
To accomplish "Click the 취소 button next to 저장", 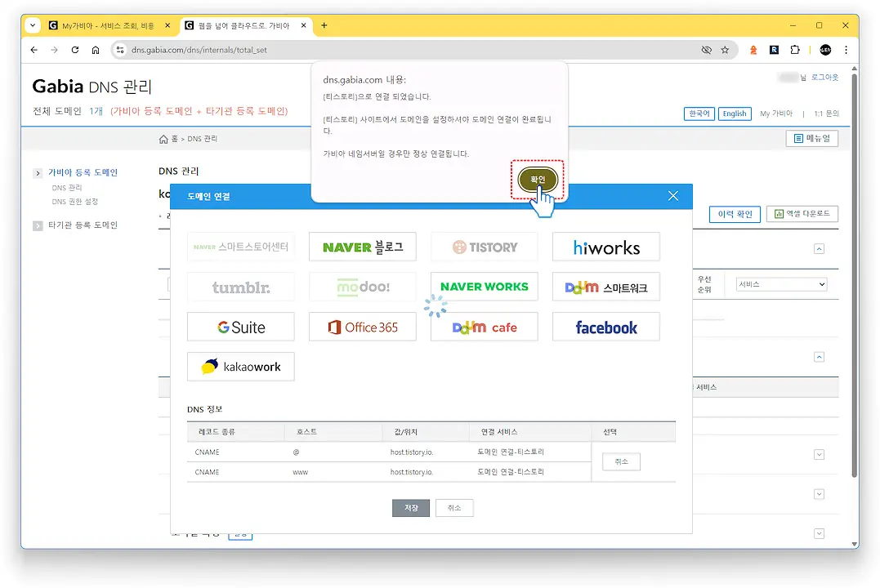I will pos(454,508).
